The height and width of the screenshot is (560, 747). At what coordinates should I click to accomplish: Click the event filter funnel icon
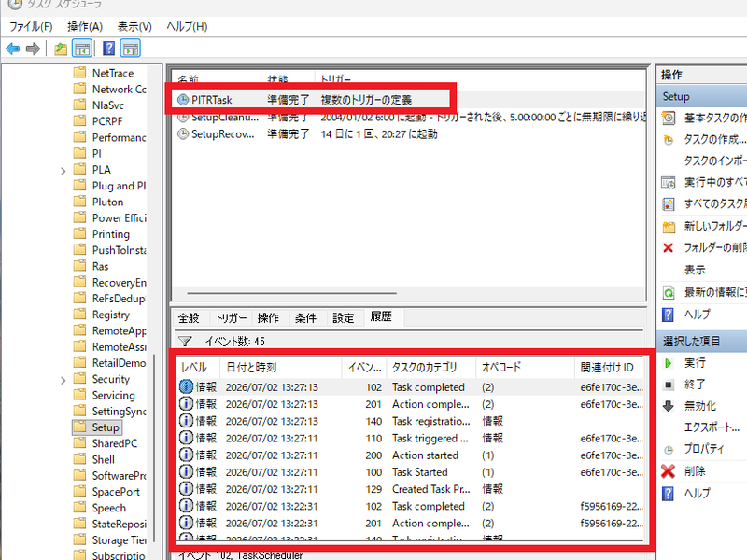(185, 341)
